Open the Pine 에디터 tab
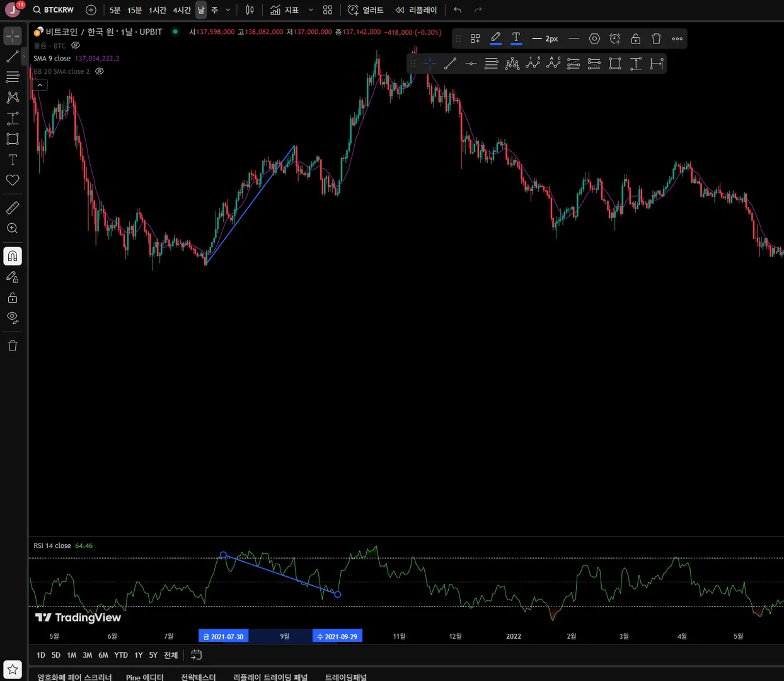The image size is (784, 681). pos(144,677)
